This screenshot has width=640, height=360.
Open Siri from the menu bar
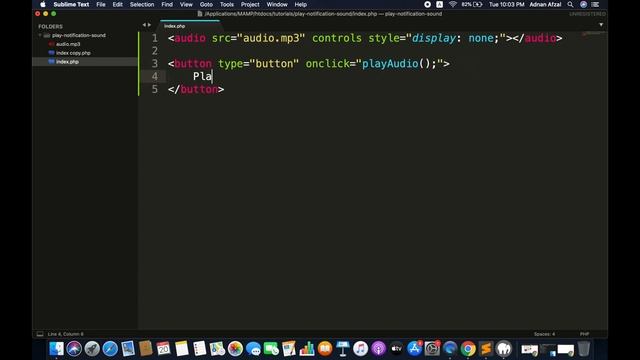[x=583, y=4]
